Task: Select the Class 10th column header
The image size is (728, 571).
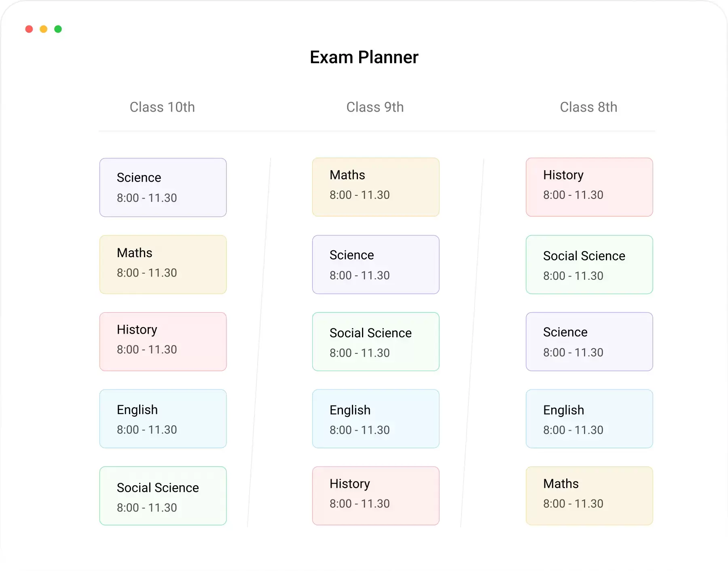Action: click(162, 107)
